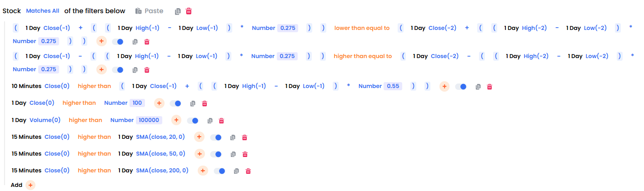Screen dimensions: 644x191
Task: Change the 10 Minutes timeframe selector
Action: click(26, 86)
